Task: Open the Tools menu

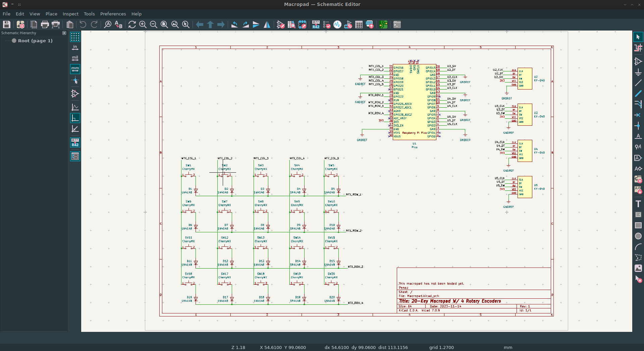Action: pyautogui.click(x=89, y=14)
